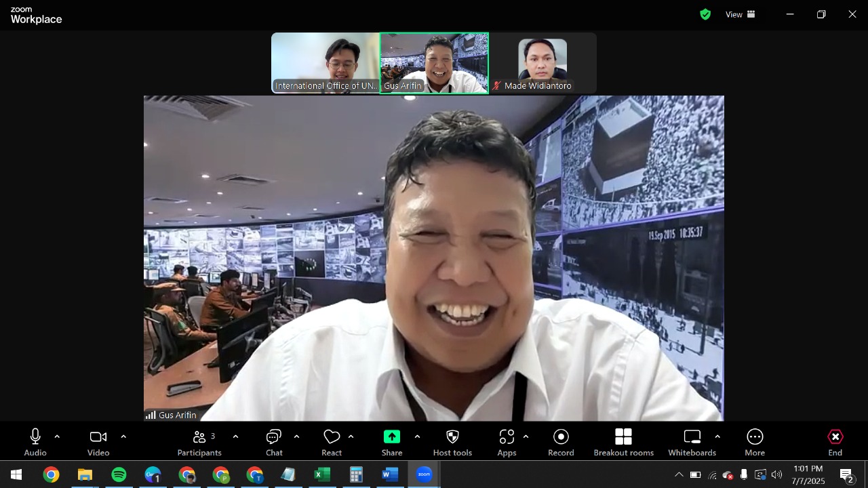Click the Zoom Workplace logo
This screenshot has height=488, width=868.
36,15
